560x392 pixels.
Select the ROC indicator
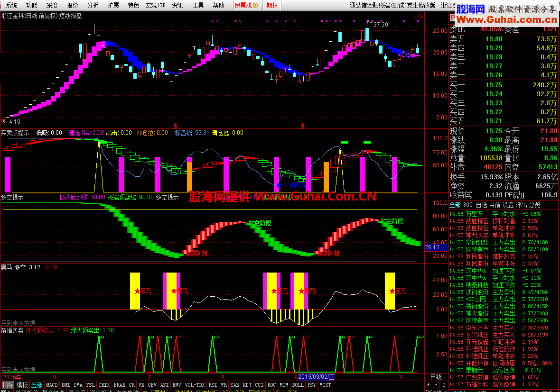(x=271, y=385)
